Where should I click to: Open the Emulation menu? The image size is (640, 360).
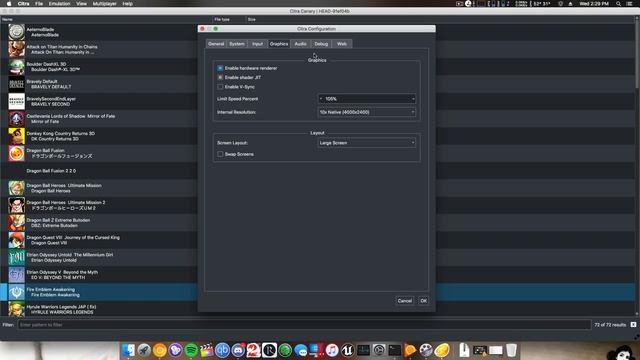coord(60,4)
